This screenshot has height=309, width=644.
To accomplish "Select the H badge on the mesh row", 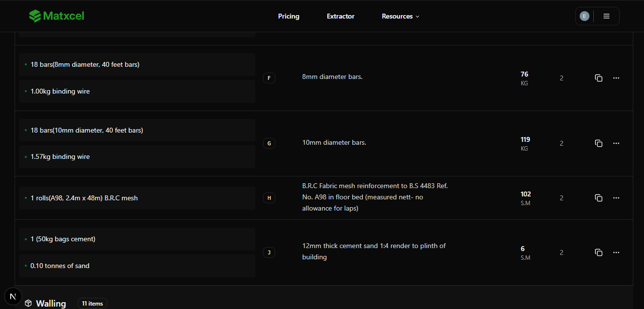I will tap(269, 198).
